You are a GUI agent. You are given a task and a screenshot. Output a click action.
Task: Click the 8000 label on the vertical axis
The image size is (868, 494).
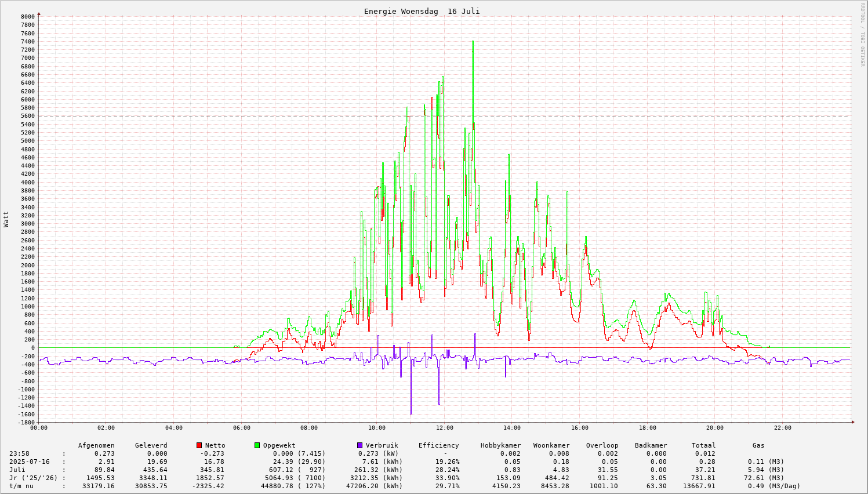click(28, 16)
